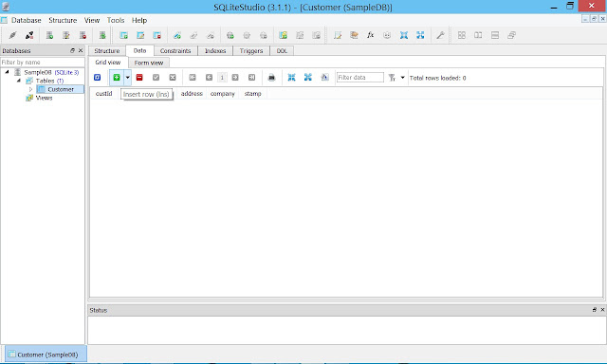Click the connect to database plug icon
The width and height of the screenshot is (607, 364).
coord(12,35)
